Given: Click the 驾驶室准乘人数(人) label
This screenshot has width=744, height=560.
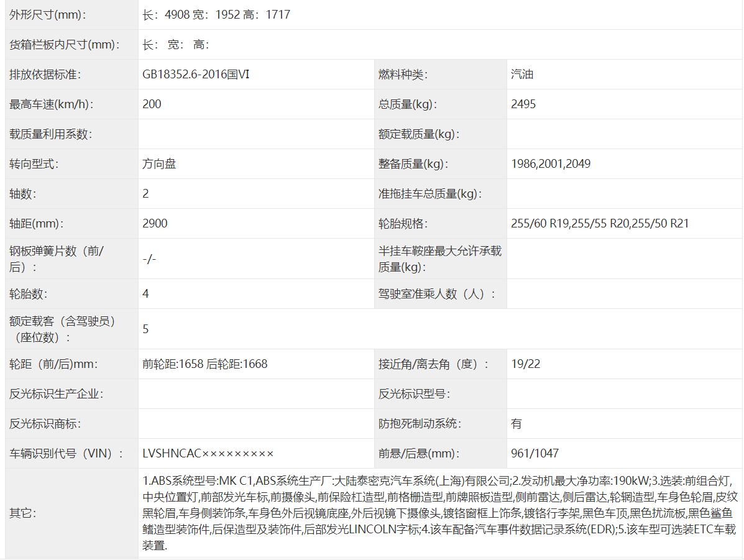Looking at the screenshot, I should point(437,294).
